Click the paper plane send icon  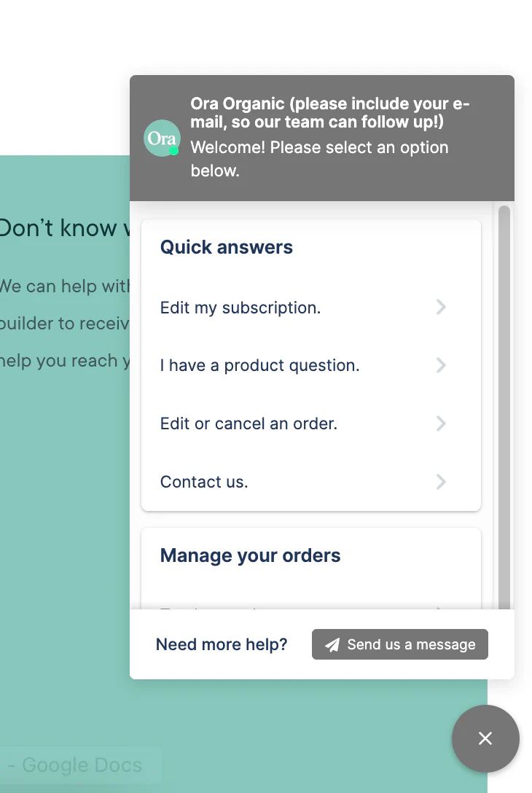click(x=332, y=644)
